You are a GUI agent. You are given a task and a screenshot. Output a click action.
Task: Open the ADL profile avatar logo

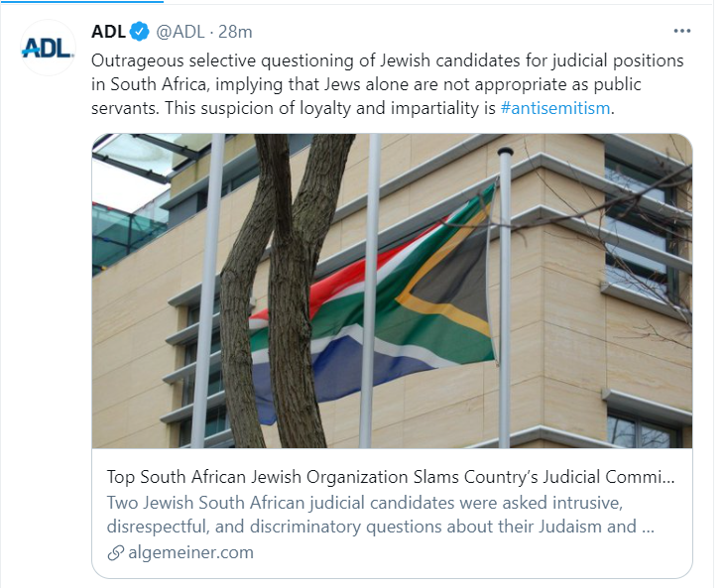(x=48, y=48)
